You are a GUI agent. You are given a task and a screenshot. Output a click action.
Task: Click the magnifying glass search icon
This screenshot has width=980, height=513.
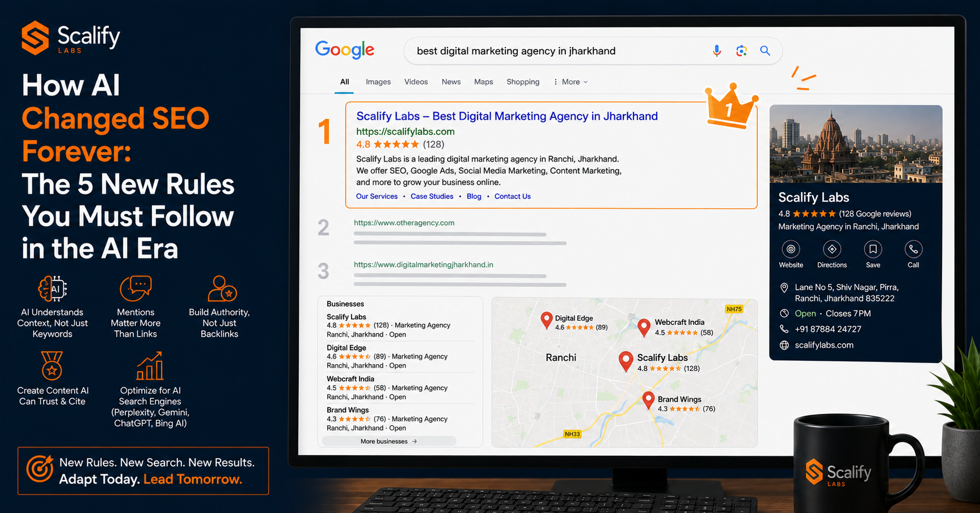[765, 51]
